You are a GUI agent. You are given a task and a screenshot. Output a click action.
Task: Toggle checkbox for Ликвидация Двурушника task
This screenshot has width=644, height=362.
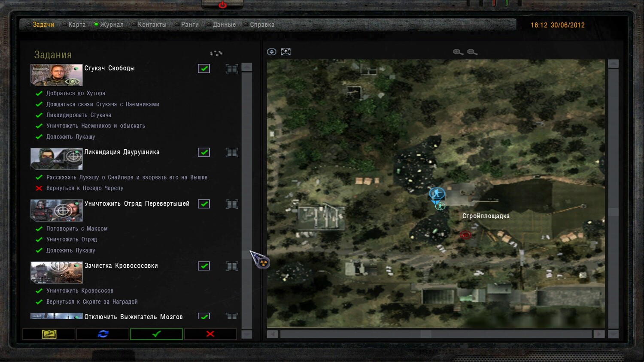coord(204,152)
